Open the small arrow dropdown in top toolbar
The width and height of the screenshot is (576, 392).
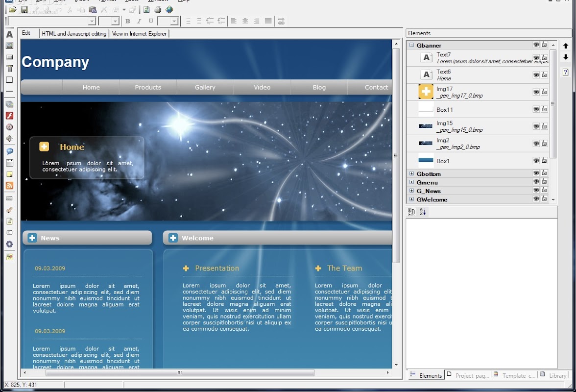124,9
